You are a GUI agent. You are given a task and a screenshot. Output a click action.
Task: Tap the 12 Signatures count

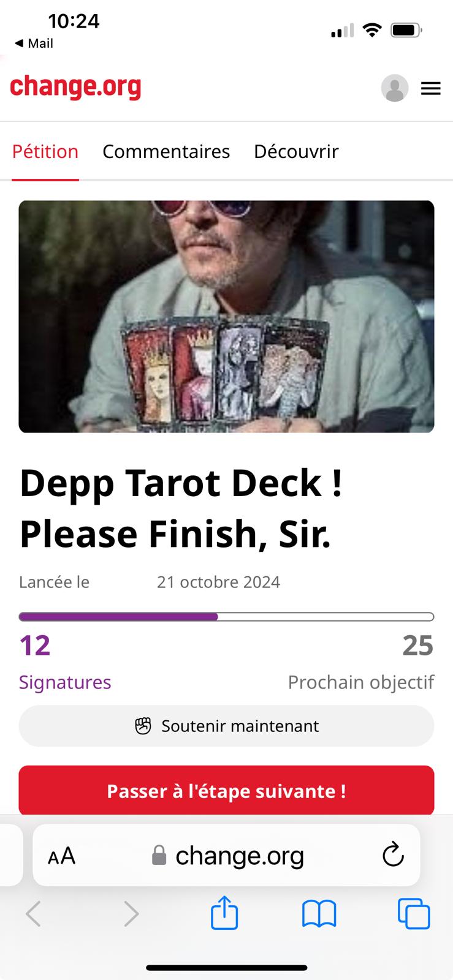65,662
